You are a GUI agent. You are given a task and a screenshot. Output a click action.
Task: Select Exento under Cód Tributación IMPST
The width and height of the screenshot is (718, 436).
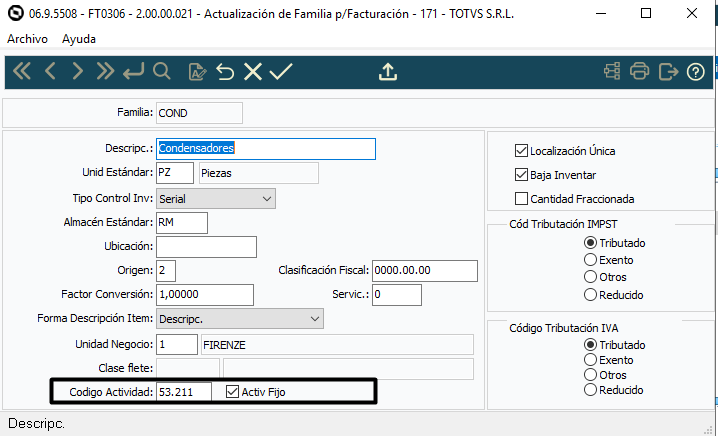coord(590,260)
